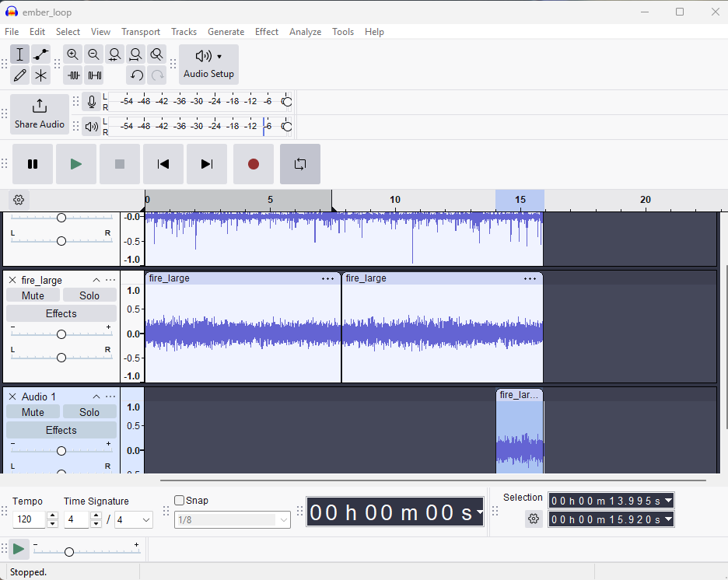Open the Audio Setup dropdown
This screenshot has width=728, height=580.
(x=208, y=64)
